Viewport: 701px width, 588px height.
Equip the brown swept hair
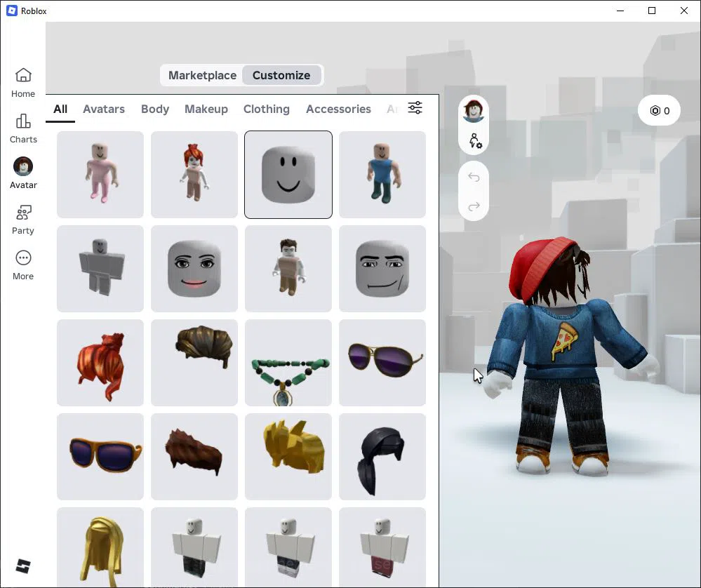point(194,363)
